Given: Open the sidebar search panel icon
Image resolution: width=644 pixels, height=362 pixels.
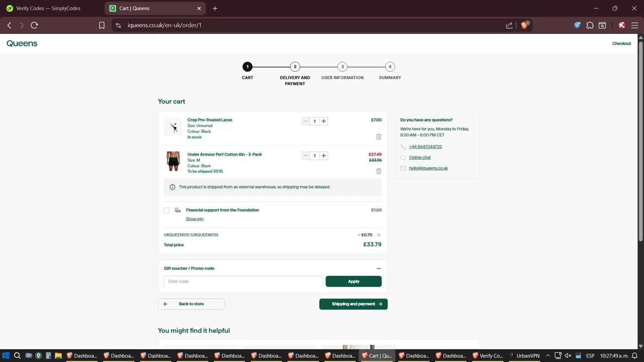Looking at the screenshot, I should pos(602,25).
